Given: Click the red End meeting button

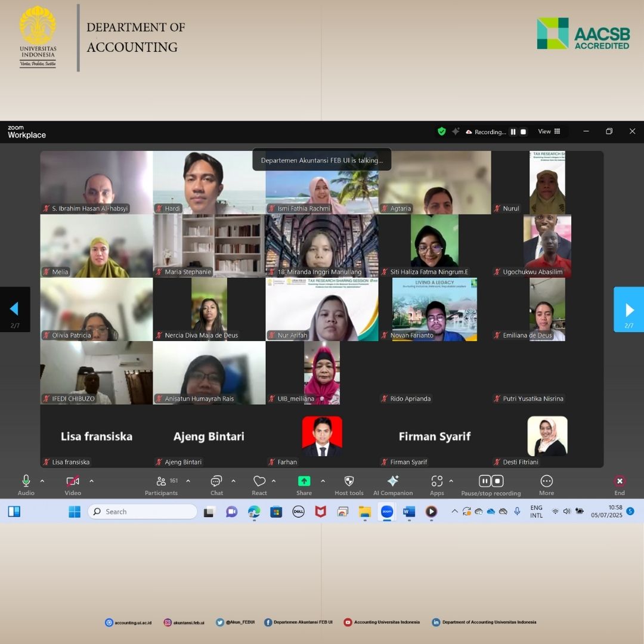Looking at the screenshot, I should pyautogui.click(x=620, y=482).
